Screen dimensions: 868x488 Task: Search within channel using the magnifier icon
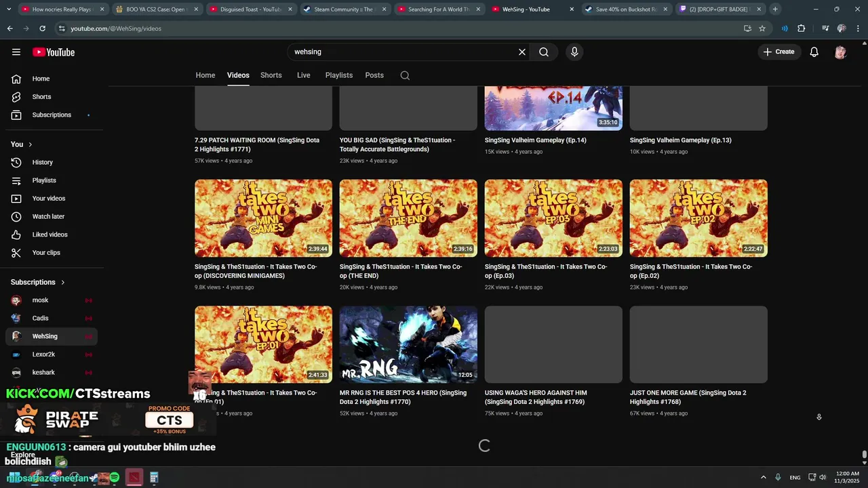[405, 75]
